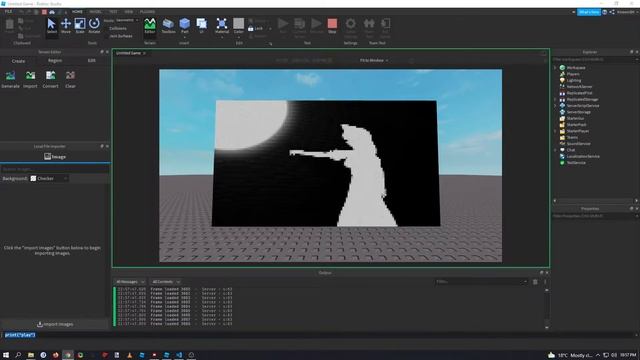Click the Color swatch in the ribbon
640x360 pixels.
click(x=239, y=24)
